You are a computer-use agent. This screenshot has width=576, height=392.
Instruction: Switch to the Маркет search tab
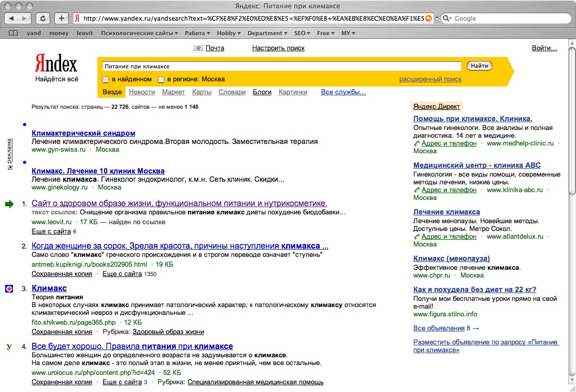[174, 92]
